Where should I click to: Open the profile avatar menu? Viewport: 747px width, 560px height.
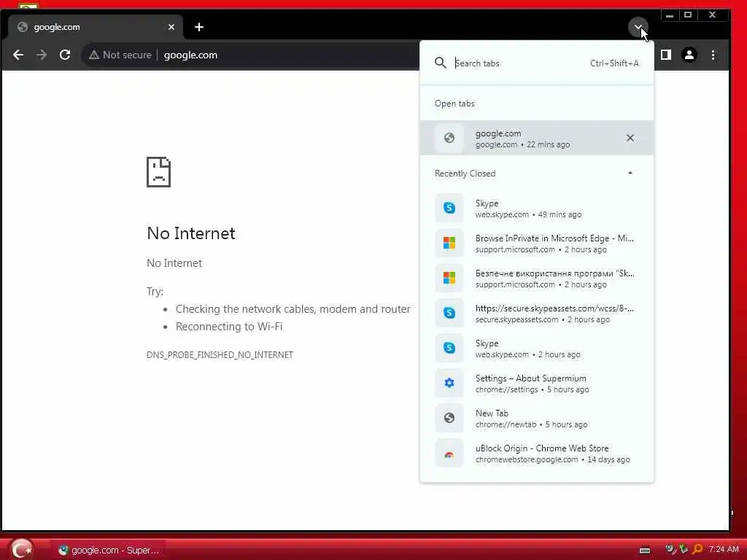pos(689,55)
